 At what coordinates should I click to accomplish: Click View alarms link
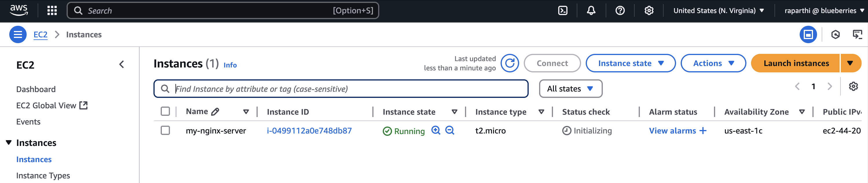point(672,131)
